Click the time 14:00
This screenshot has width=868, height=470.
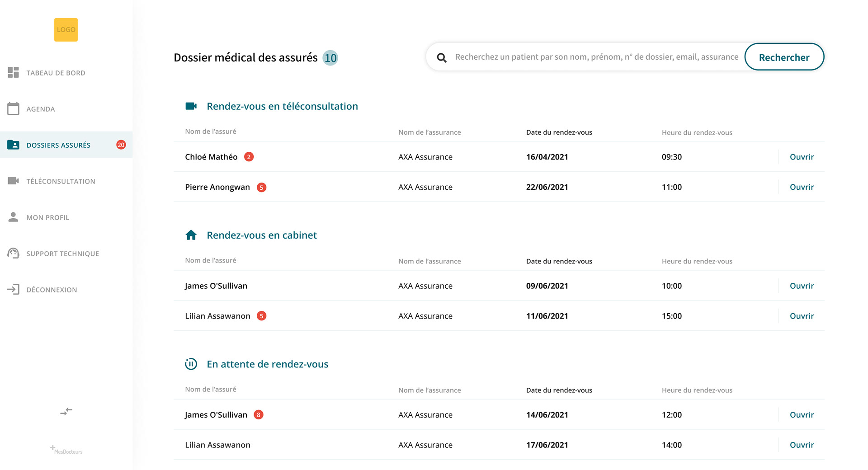pyautogui.click(x=672, y=445)
